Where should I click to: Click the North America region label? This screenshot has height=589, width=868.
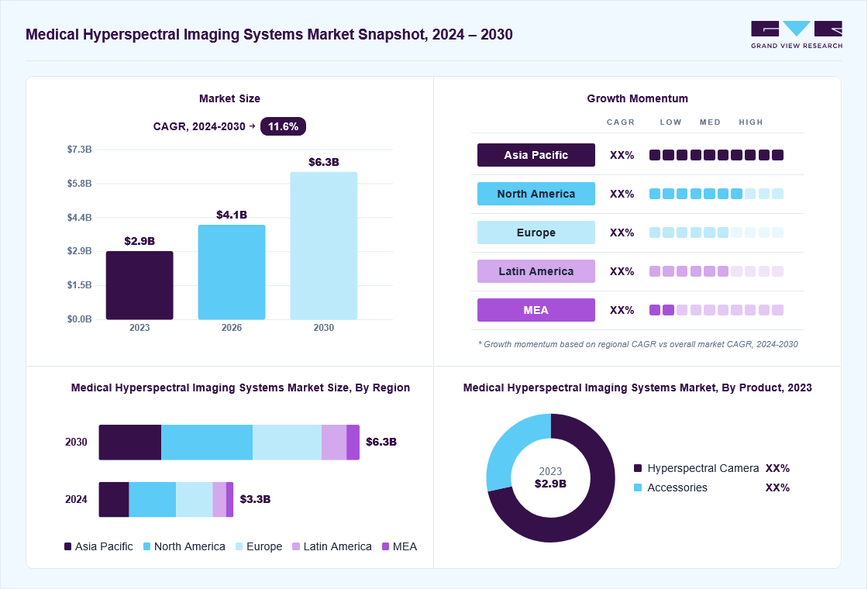pos(536,194)
